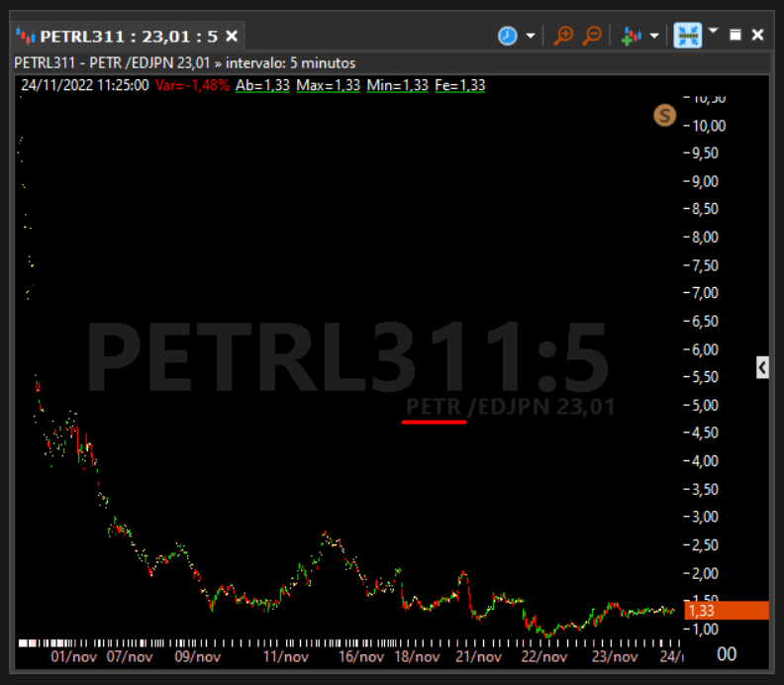784x685 pixels.
Task: Click the Ab=1,33 opening value link
Action: point(262,85)
